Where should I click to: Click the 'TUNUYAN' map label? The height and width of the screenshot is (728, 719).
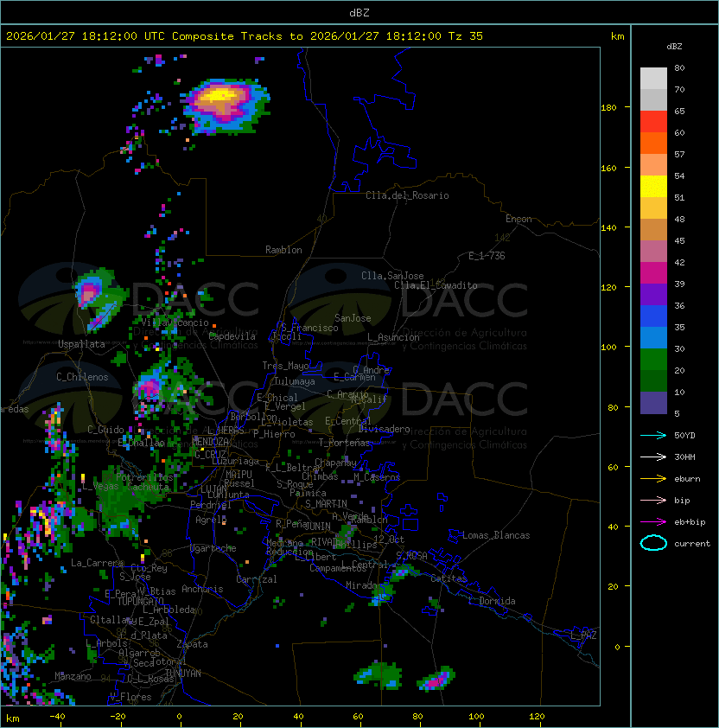(183, 674)
